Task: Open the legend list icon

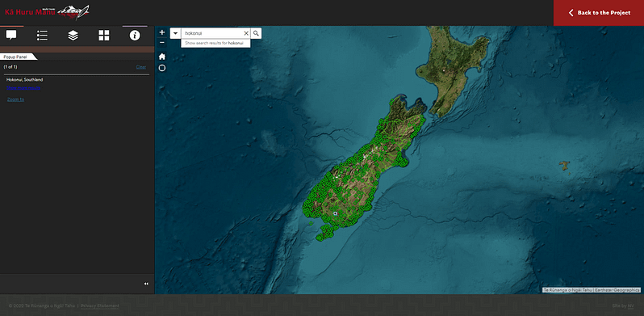Action: pyautogui.click(x=42, y=36)
